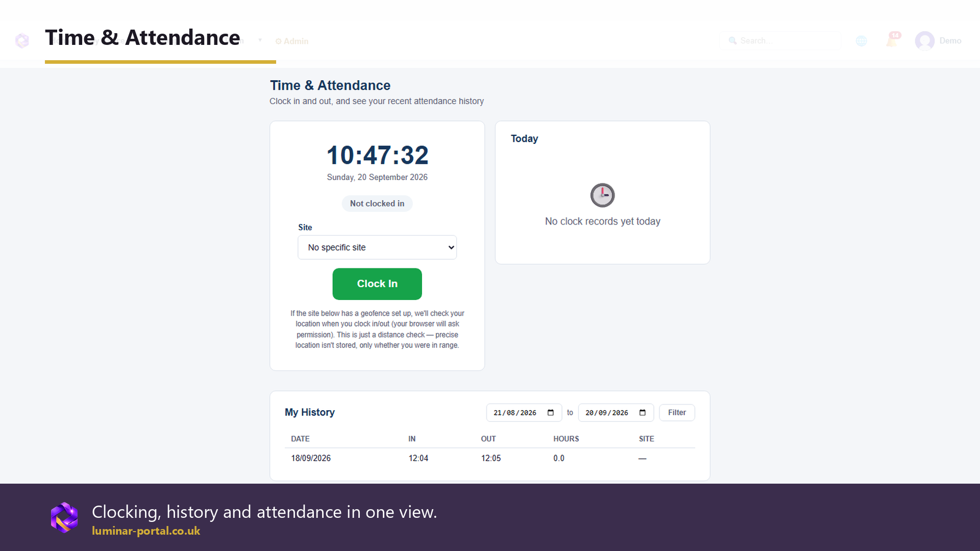Click the luminar-portal.co.uk link in the banner
Screen dimensions: 980x551
[x=146, y=531]
